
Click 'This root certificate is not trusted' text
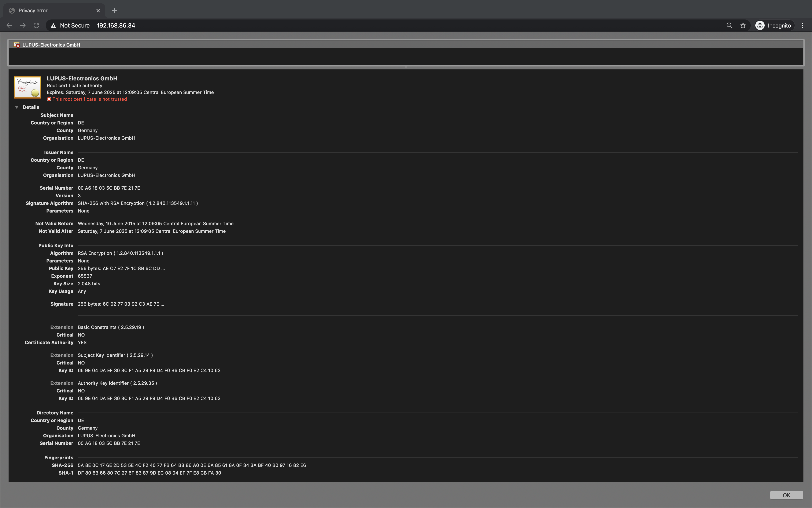tap(90, 99)
